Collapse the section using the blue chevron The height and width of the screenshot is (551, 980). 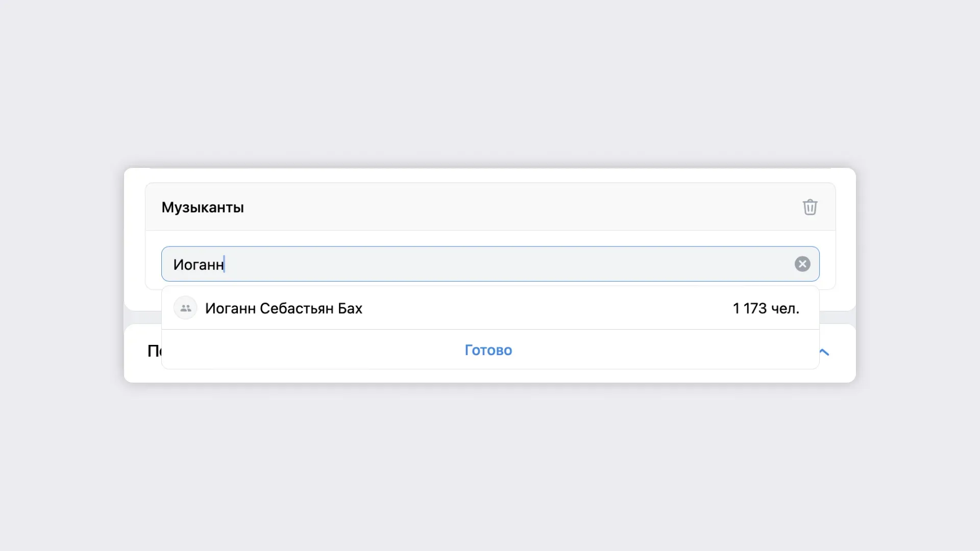(x=824, y=352)
